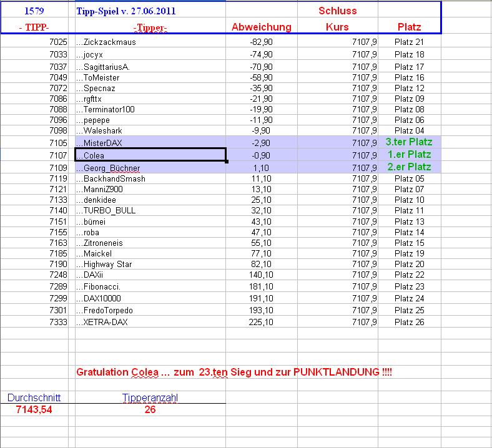Screen dimensions: 492x448
Task: Click the Fibonacci. tipper cell
Action: click(x=150, y=286)
